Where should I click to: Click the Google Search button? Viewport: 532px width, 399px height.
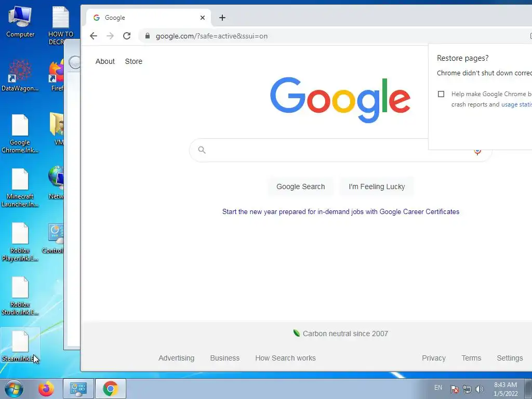tap(301, 187)
